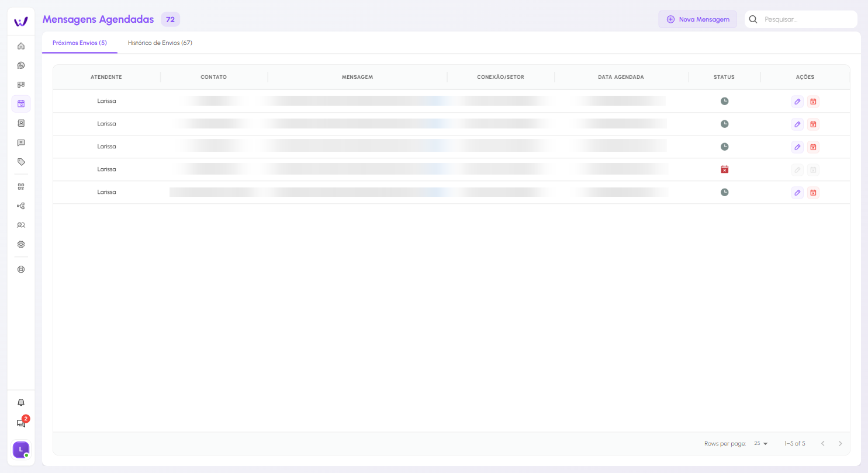Open the flow builder icon in sidebar
This screenshot has width=868, height=473.
click(21, 206)
